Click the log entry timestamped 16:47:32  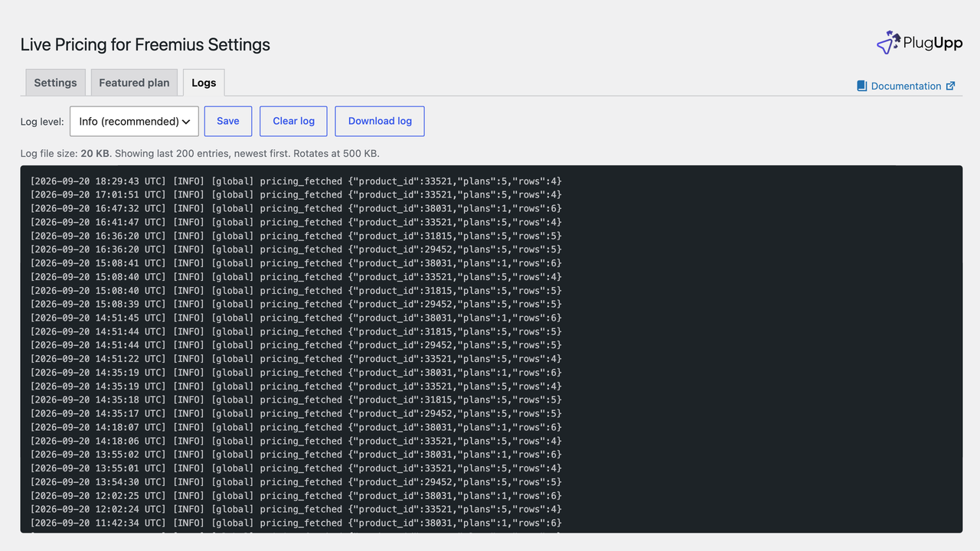coord(296,208)
